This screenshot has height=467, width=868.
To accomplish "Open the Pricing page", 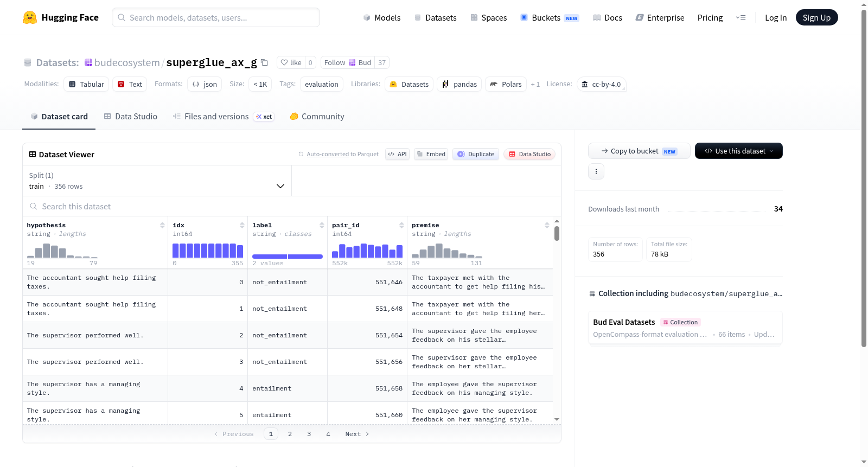I will point(710,17).
